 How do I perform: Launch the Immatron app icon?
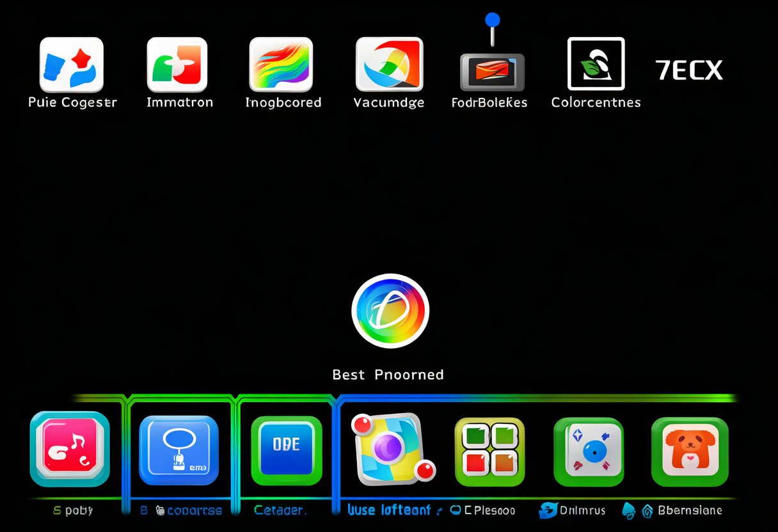coord(177,65)
